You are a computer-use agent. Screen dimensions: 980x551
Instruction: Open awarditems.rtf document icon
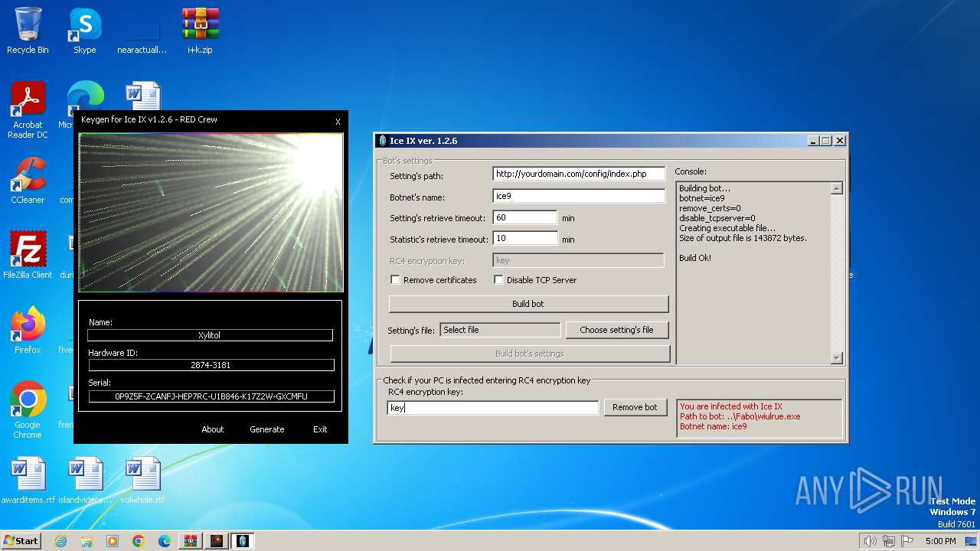[28, 480]
